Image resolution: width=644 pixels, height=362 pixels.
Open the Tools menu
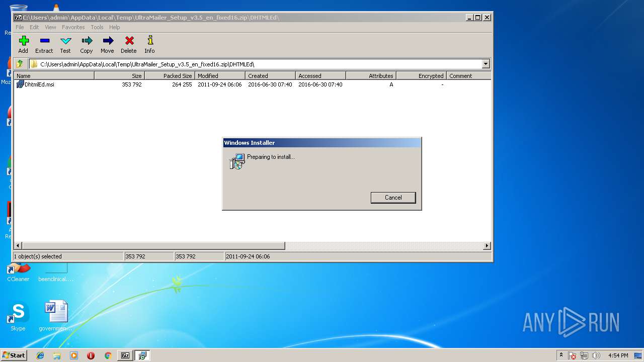pos(97,27)
